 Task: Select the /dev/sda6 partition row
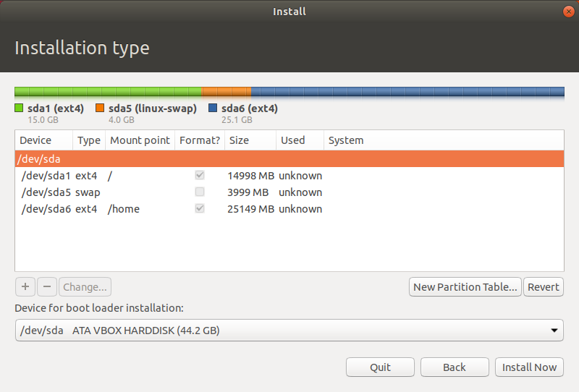(x=289, y=208)
